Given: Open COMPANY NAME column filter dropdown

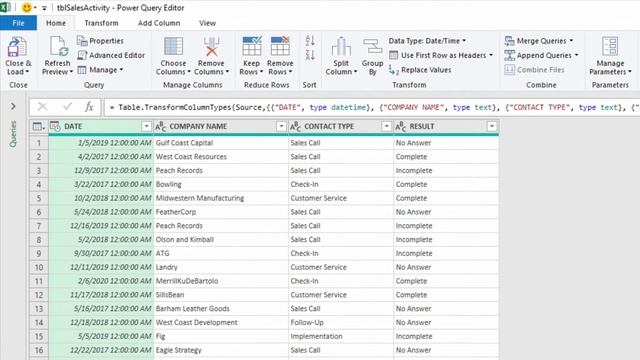Looking at the screenshot, I should click(281, 127).
